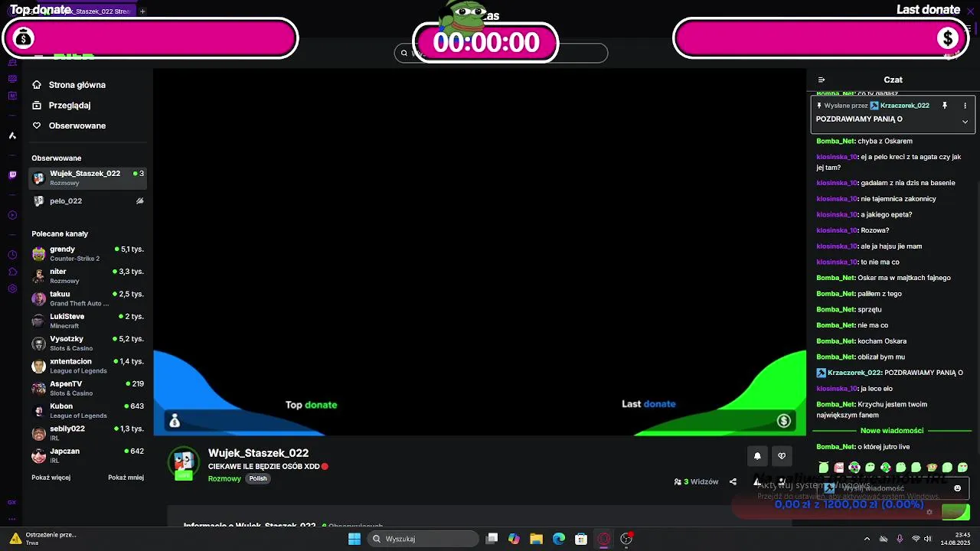Open Aria AI icon in Opera sidebar
The width and height of the screenshot is (980, 551).
pos(12,135)
